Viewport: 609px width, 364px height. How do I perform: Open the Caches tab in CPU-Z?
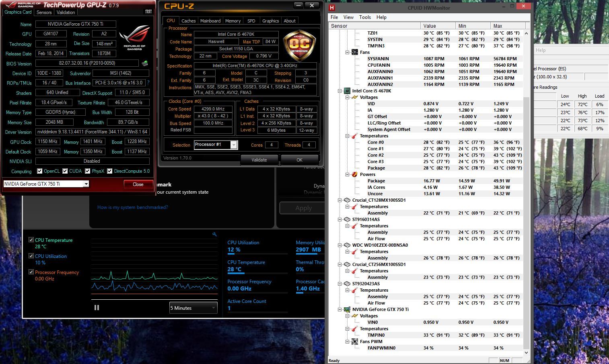click(188, 21)
